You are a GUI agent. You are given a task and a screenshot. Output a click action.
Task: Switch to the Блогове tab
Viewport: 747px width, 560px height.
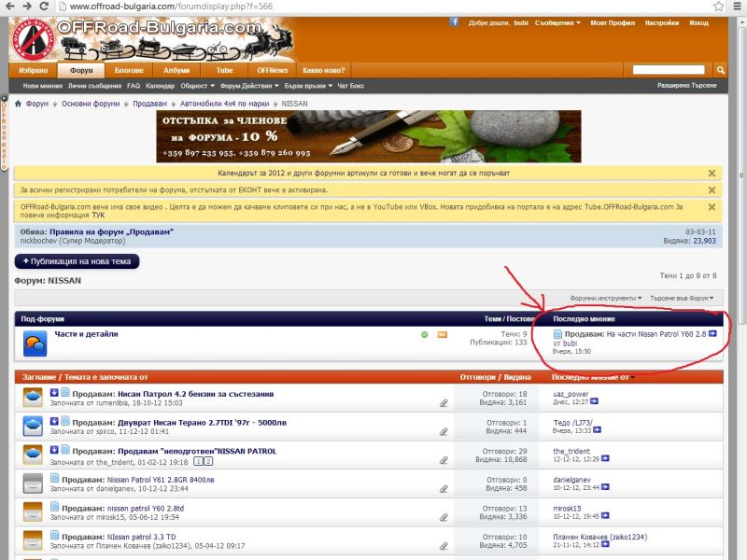pyautogui.click(x=129, y=70)
